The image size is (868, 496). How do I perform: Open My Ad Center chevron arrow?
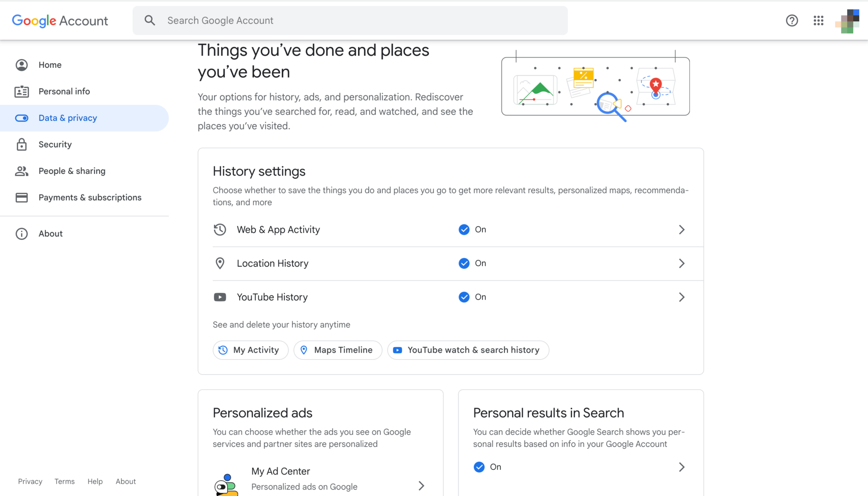point(421,486)
